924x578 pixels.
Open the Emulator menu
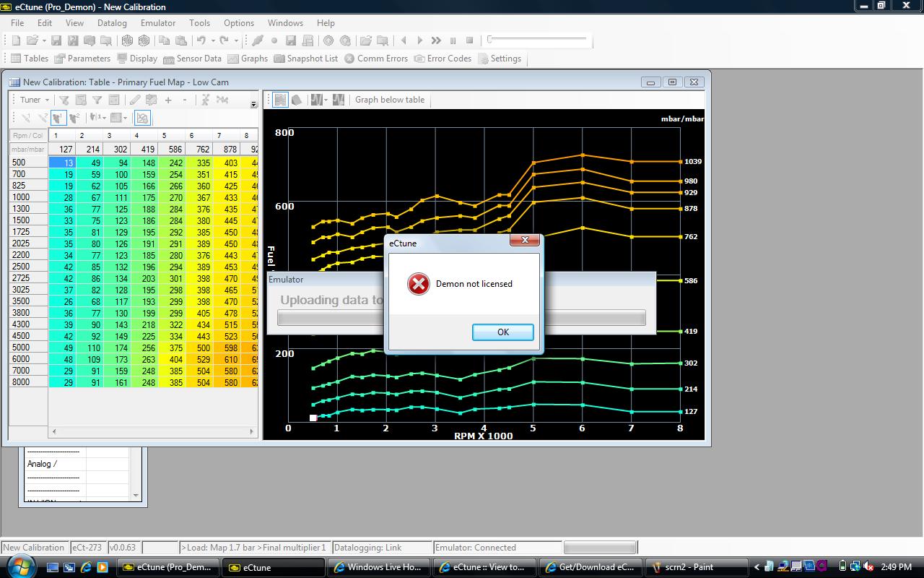click(158, 23)
